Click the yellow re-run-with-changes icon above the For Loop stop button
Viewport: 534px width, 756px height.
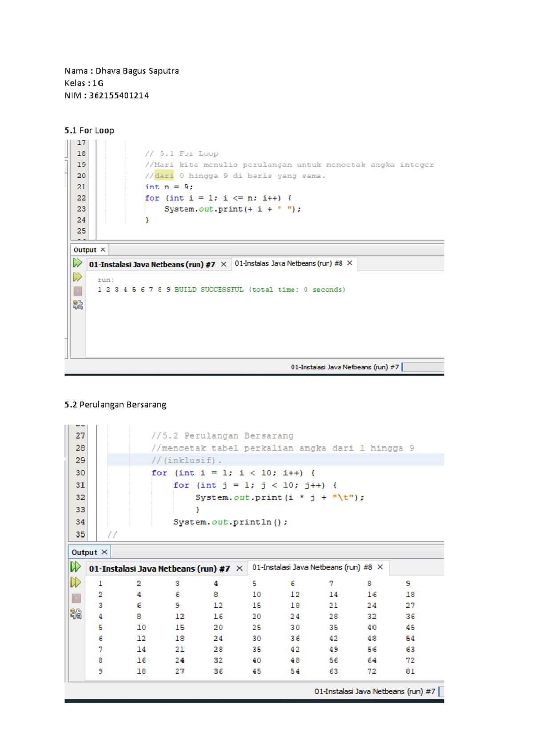point(77,277)
